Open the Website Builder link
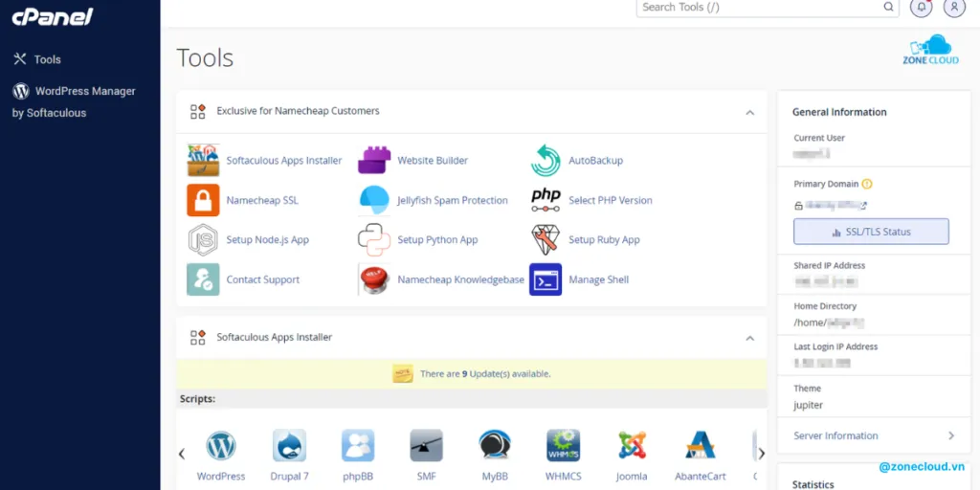The width and height of the screenshot is (980, 490). tap(433, 161)
